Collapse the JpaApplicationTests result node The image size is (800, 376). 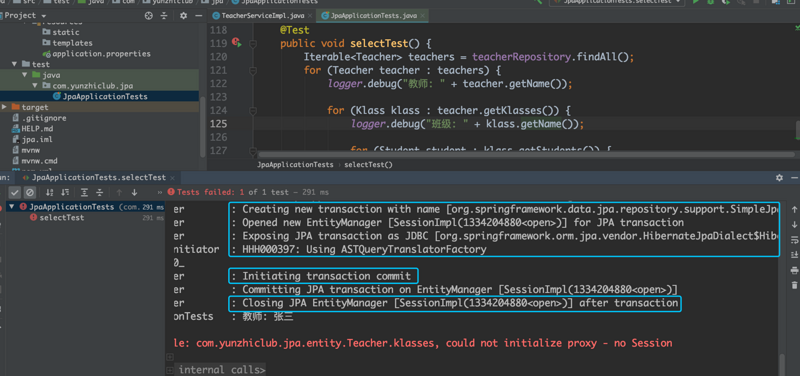pos(13,207)
